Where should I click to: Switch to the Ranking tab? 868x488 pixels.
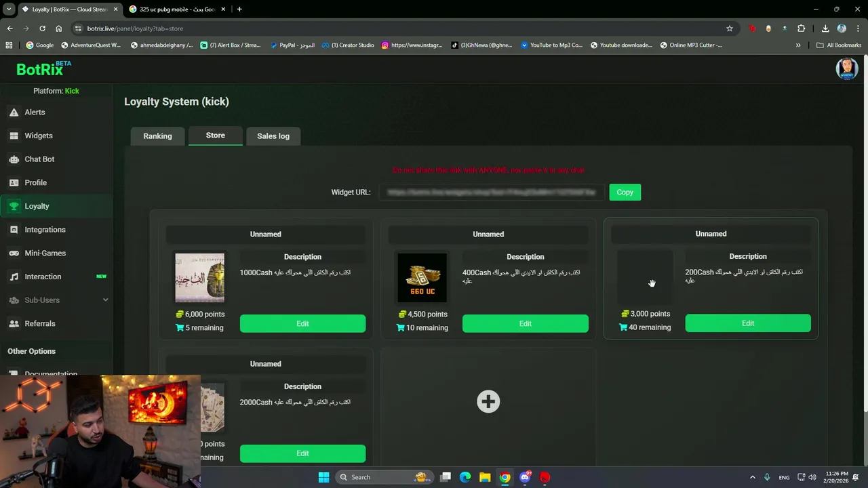tap(157, 136)
